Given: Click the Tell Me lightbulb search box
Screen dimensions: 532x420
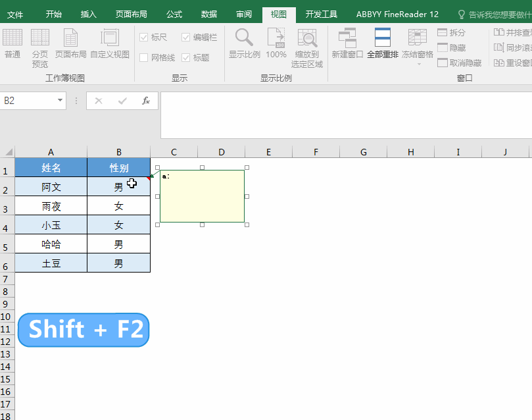Looking at the screenshot, I should (495, 14).
